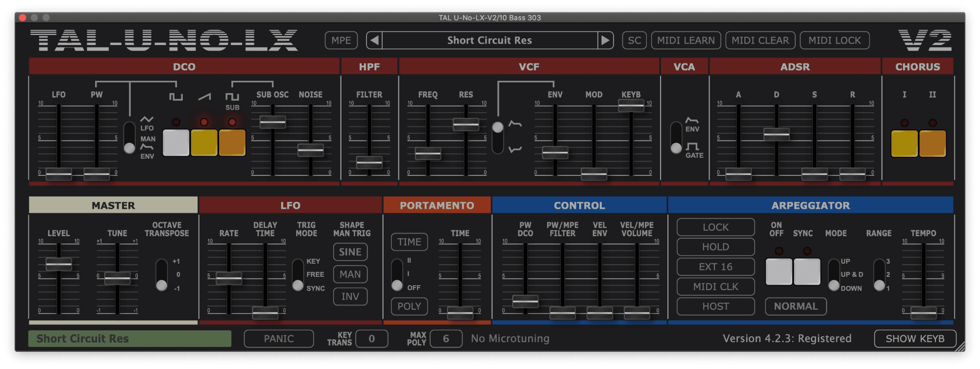Select SINE LFO shape

click(350, 252)
